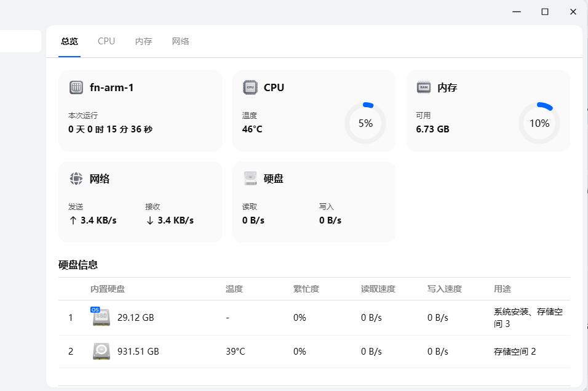The width and height of the screenshot is (588, 391).
Task: Open the 内存 tab
Action: 143,41
